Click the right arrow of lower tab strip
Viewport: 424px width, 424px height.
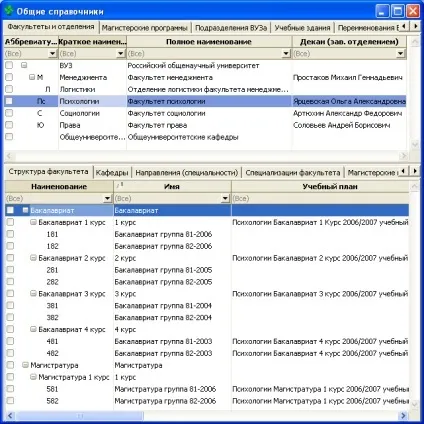[x=415, y=171]
